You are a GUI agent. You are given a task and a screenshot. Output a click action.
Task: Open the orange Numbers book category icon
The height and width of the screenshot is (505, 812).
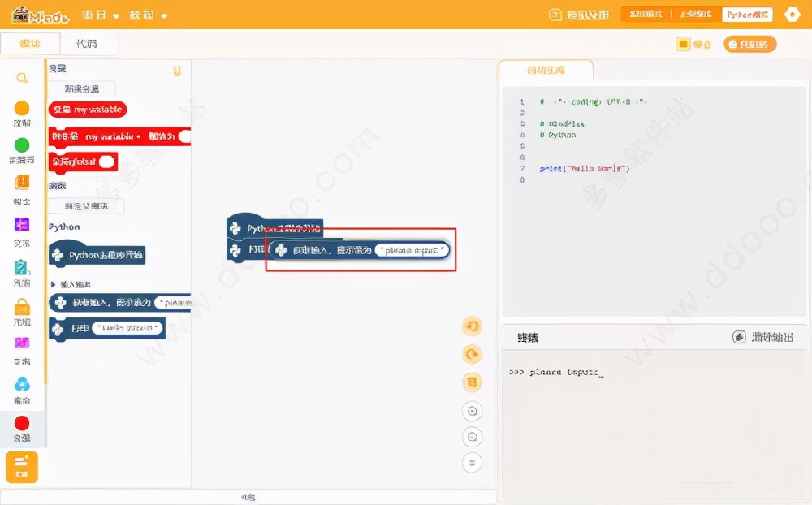click(22, 183)
